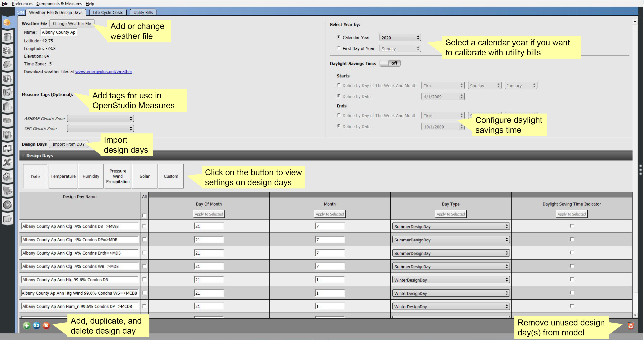Check the All checkbox in design days header
This screenshot has height=340, width=644.
click(x=144, y=215)
